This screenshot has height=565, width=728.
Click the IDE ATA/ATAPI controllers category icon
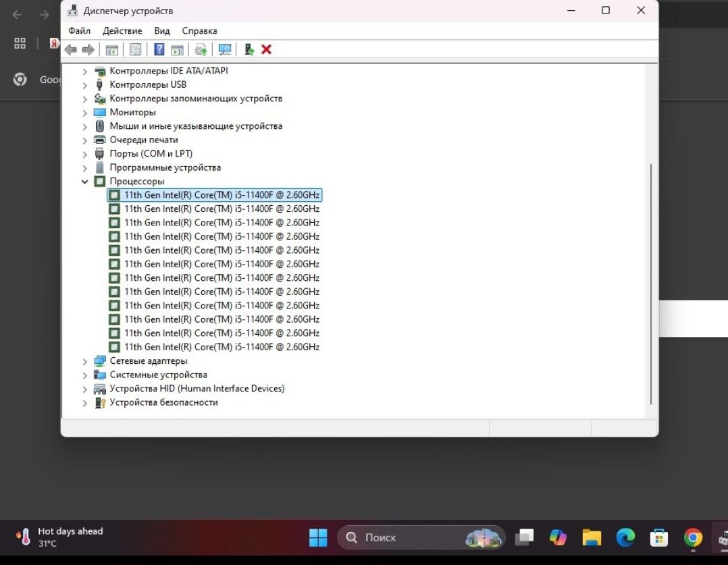pyautogui.click(x=100, y=71)
